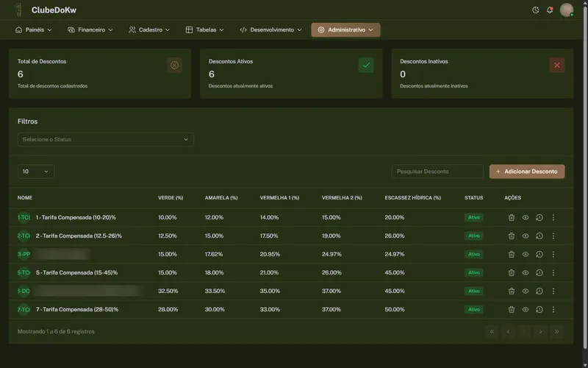The height and width of the screenshot is (368, 588).
Task: Open more options for 1 - Tarifa Compensada (10-20)%
Action: 553,217
